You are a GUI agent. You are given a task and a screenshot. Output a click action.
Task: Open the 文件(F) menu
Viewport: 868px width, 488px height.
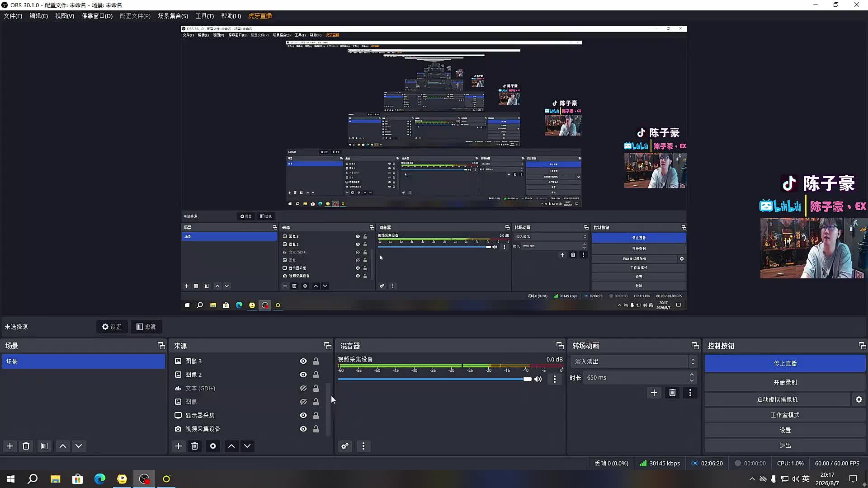coord(13,16)
